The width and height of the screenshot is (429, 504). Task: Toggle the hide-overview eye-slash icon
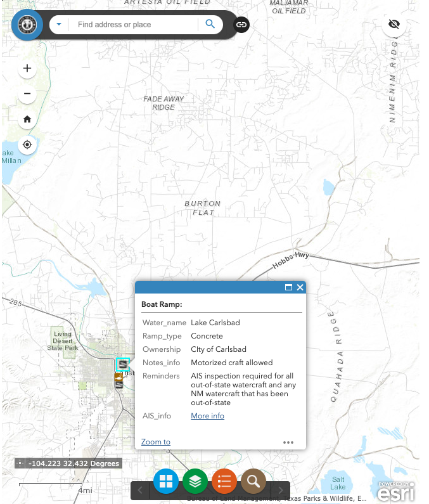click(394, 24)
